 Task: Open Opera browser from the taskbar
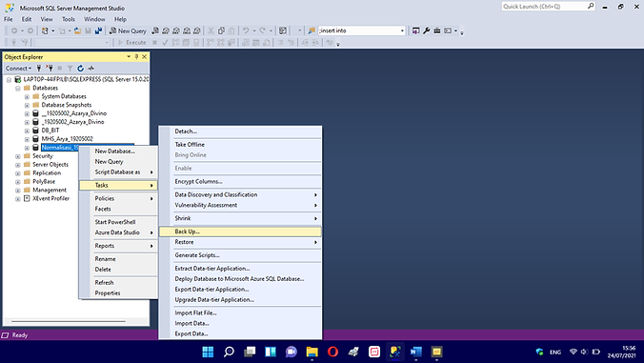(332, 352)
